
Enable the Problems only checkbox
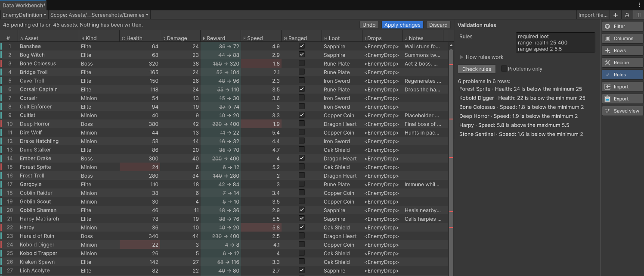pyautogui.click(x=504, y=69)
